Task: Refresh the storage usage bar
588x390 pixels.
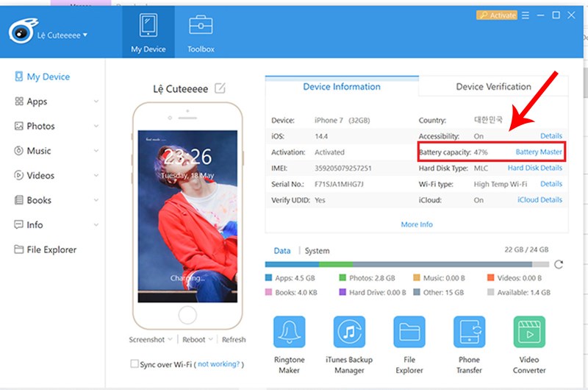Action: click(559, 264)
